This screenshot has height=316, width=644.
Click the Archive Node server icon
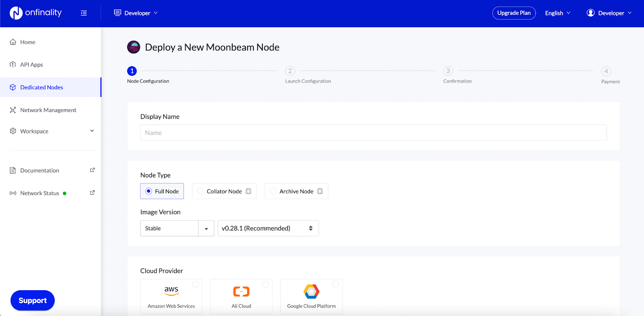[x=320, y=191]
